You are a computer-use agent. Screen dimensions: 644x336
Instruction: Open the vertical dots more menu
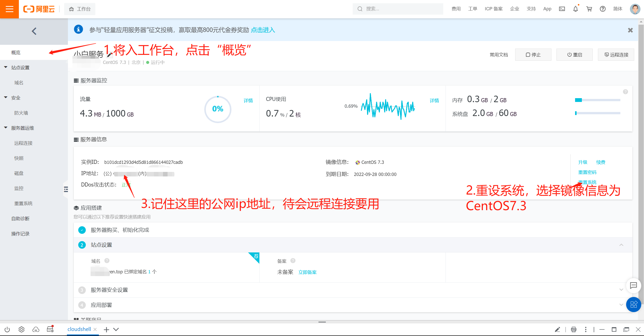pos(586,329)
